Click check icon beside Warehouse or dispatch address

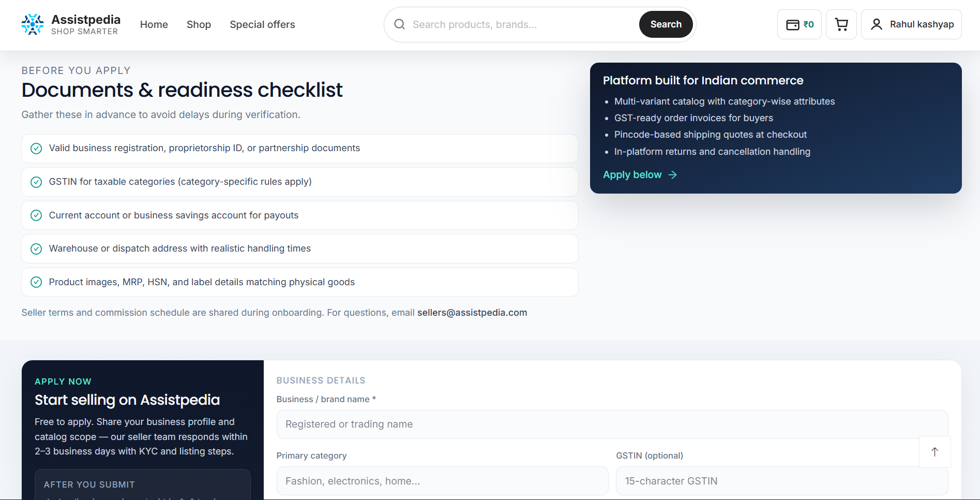pos(36,249)
